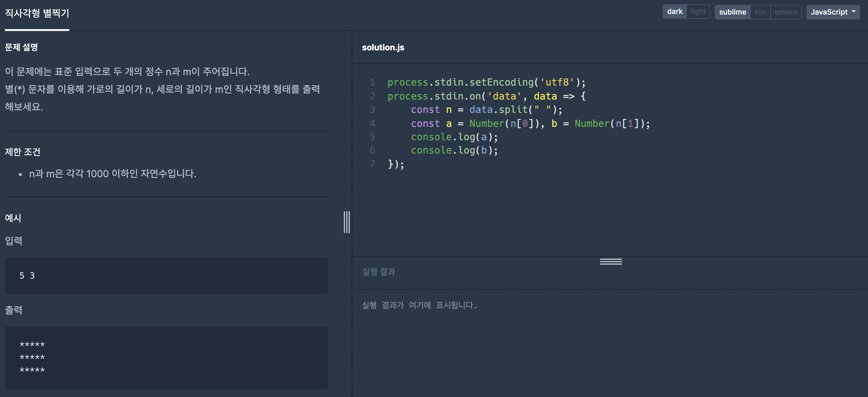
Task: Click the 실행 결과 header label
Action: click(x=378, y=272)
